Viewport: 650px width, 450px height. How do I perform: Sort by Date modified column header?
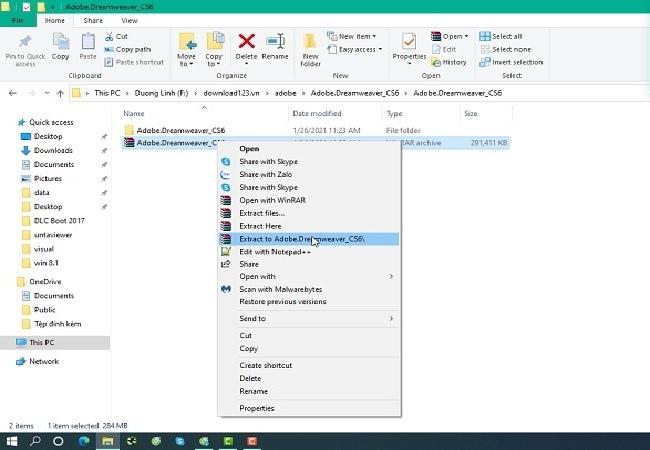click(317, 114)
